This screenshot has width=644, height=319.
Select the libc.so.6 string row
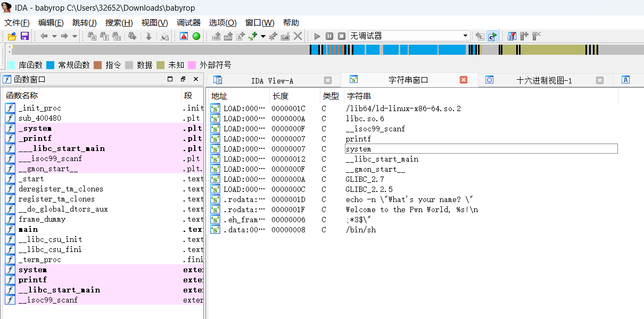[413, 119]
